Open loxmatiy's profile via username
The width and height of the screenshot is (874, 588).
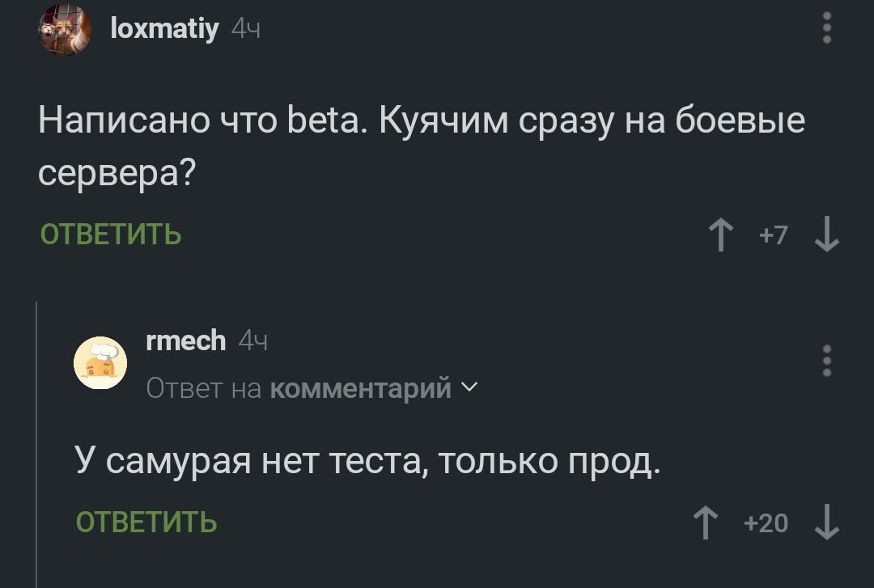(x=164, y=30)
